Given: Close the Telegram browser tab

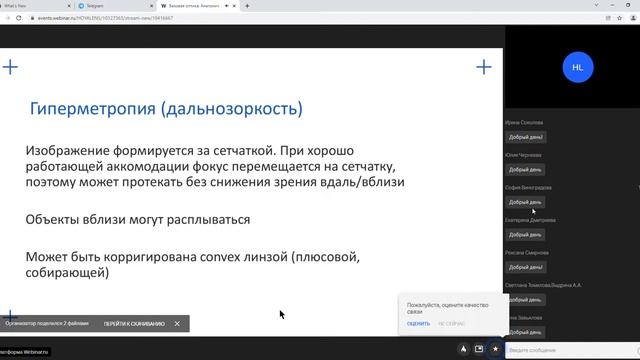Looking at the screenshot, I should 151,6.
